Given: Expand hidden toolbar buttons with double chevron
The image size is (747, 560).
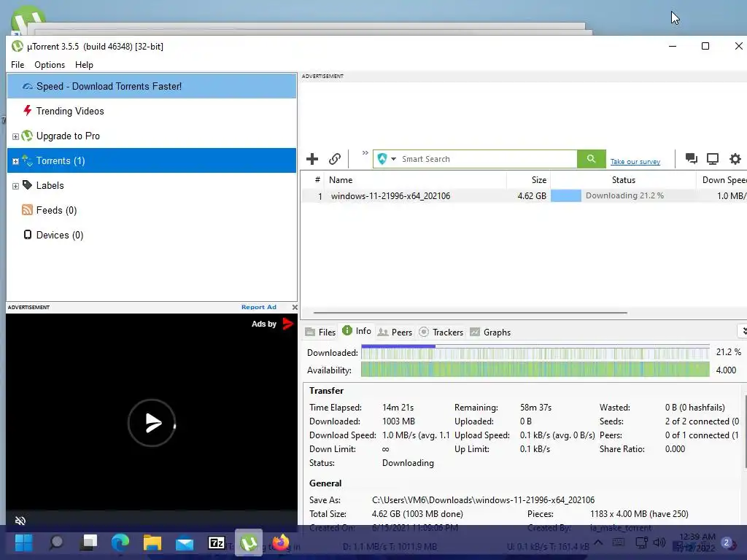Looking at the screenshot, I should tap(365, 153).
